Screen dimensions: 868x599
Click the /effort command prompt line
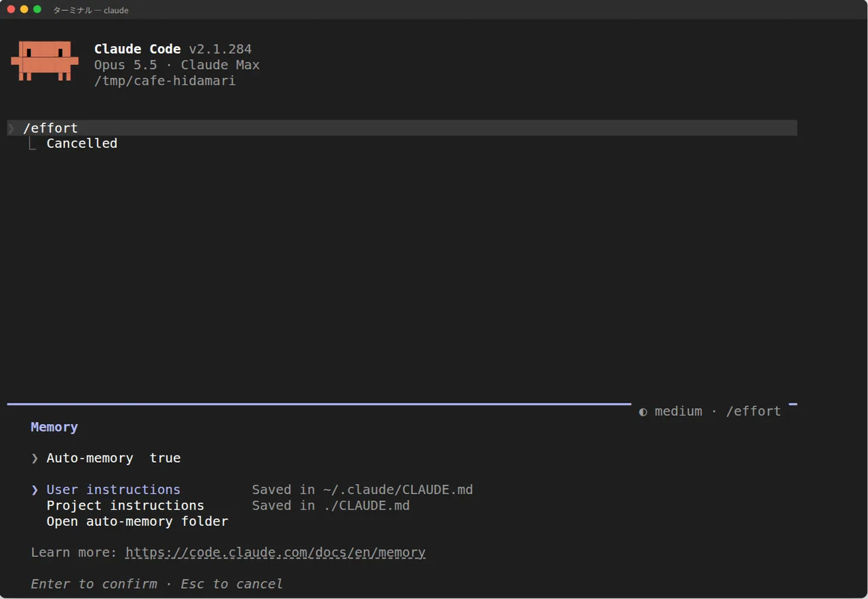402,128
